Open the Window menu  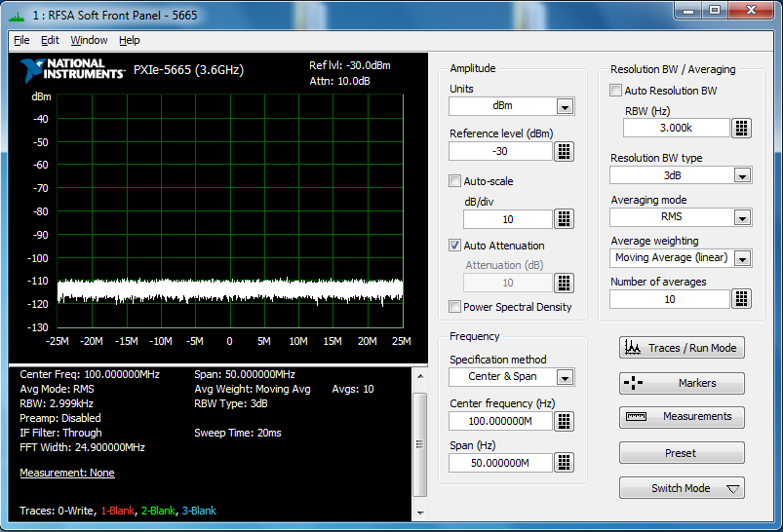(x=89, y=40)
